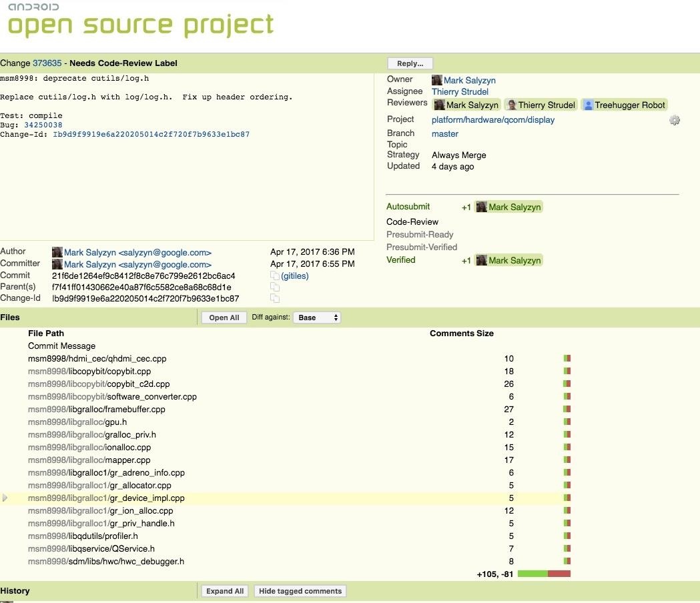Click the total +105, -81 size bar
Image resolution: width=700 pixels, height=603 pixels.
coord(544,574)
